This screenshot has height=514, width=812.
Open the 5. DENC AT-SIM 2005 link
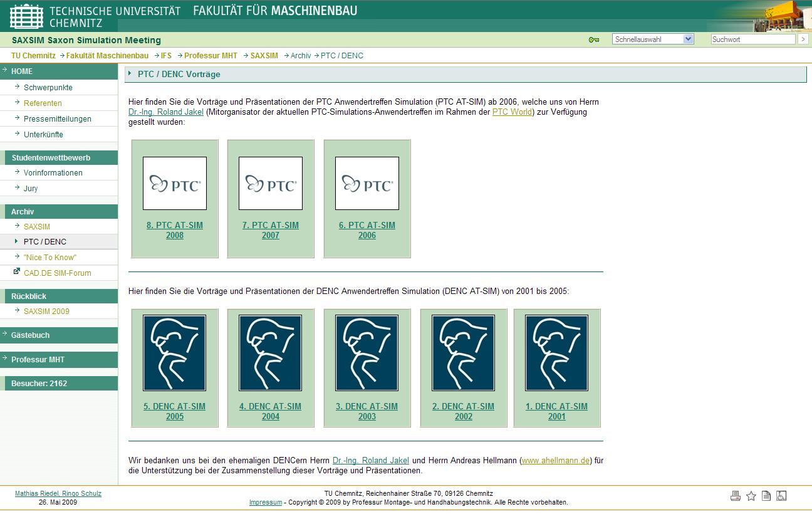175,411
